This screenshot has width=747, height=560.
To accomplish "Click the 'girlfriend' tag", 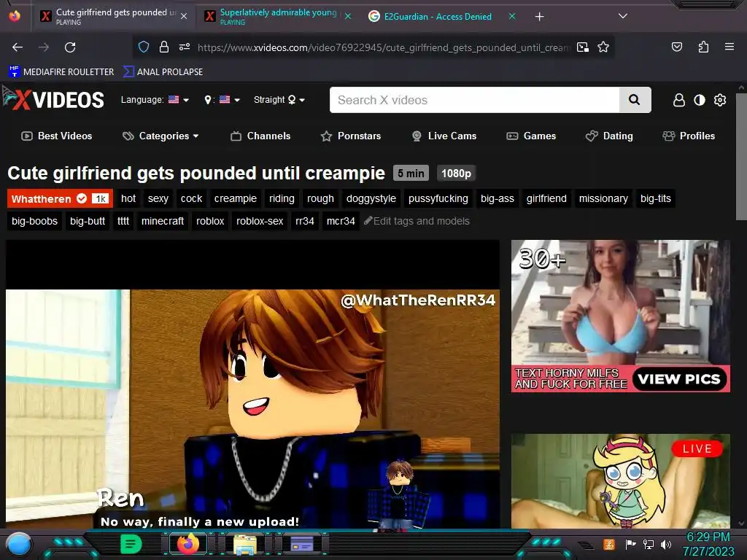I will click(x=546, y=198).
